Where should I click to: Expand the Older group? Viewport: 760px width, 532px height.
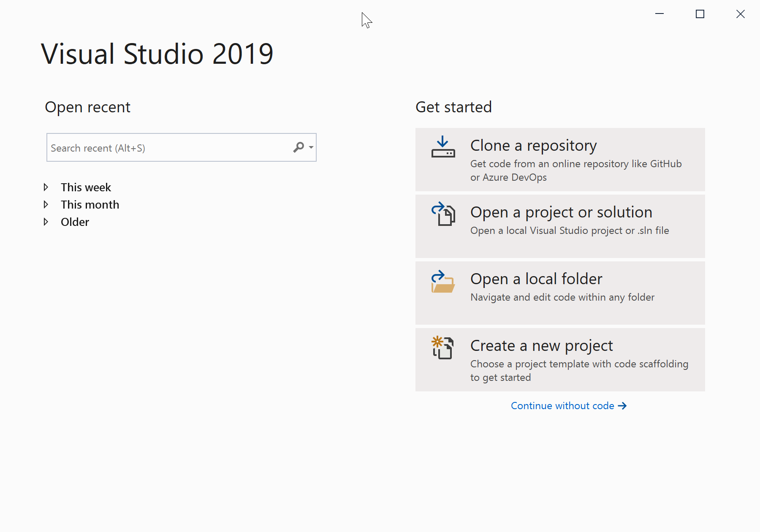point(46,222)
